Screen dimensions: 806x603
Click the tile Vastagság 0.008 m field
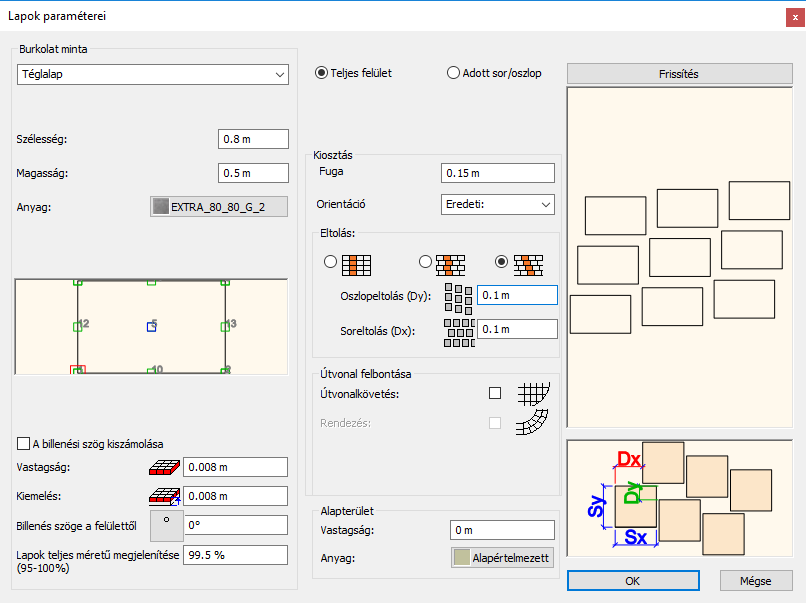click(x=235, y=467)
